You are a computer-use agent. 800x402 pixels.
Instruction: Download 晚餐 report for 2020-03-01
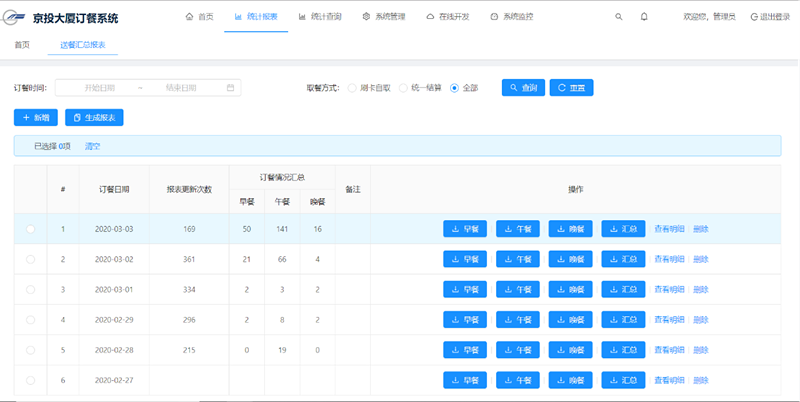coord(570,290)
